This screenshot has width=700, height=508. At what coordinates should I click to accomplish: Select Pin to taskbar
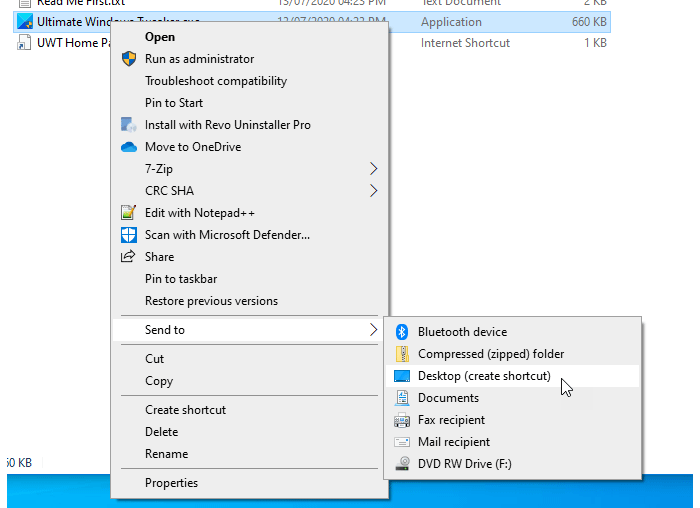coord(181,279)
